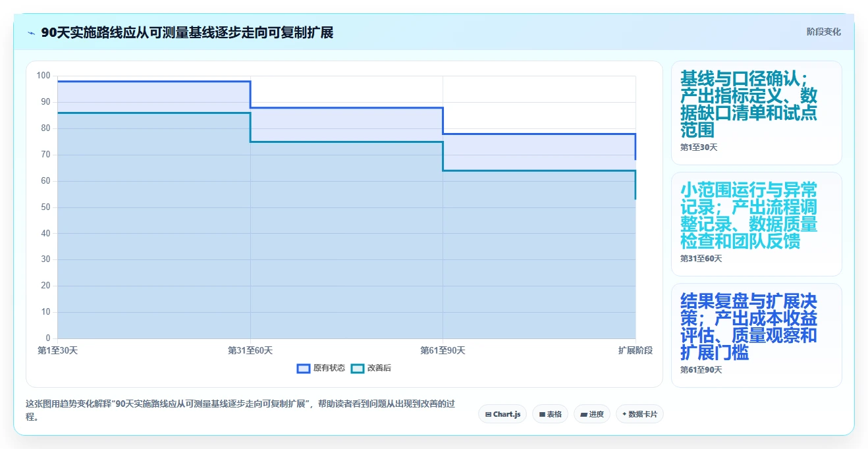
Task: Open the 结果复盘与扩展决策 card
Action: pyautogui.click(x=756, y=335)
